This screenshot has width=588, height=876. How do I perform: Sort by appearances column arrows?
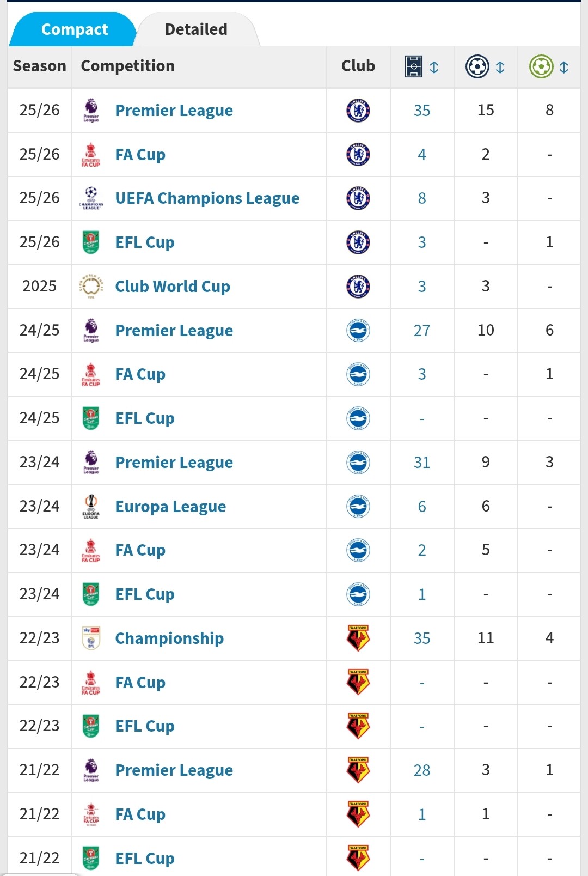tap(434, 67)
